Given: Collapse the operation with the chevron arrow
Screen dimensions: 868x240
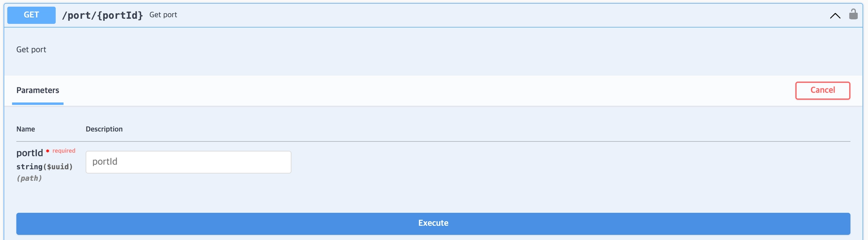Looking at the screenshot, I should coord(835,16).
